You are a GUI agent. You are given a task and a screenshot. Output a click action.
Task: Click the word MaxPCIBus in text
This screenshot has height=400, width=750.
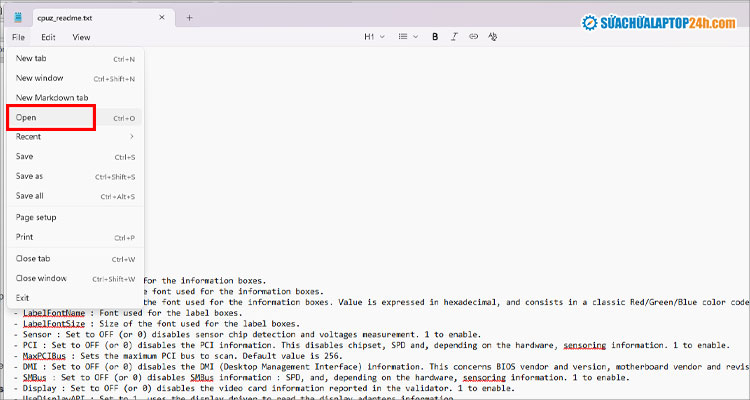tap(44, 356)
